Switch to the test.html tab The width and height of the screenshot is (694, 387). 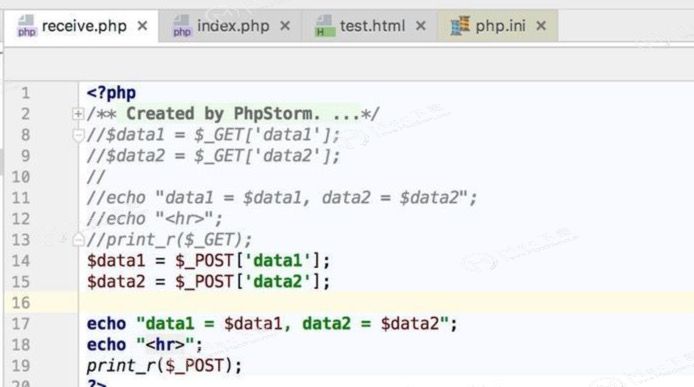(x=370, y=26)
